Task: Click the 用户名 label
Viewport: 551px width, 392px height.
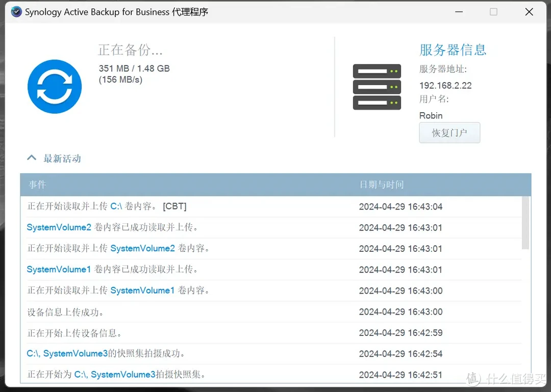Action: pos(434,99)
